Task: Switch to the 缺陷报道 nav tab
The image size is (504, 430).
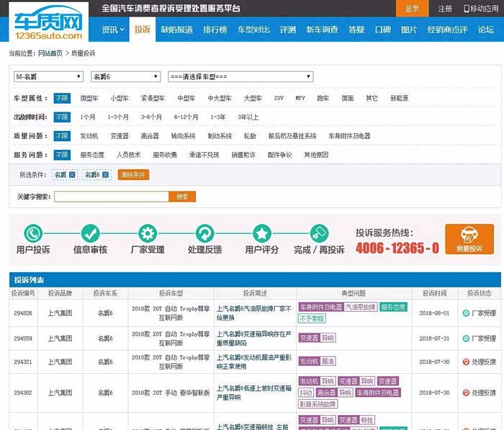Action: click(176, 30)
